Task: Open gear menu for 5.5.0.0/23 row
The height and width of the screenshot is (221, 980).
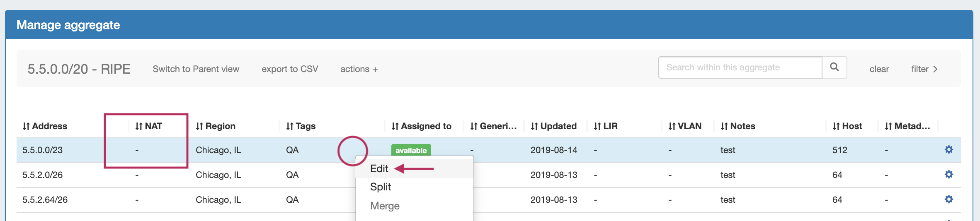Action: [x=948, y=150]
